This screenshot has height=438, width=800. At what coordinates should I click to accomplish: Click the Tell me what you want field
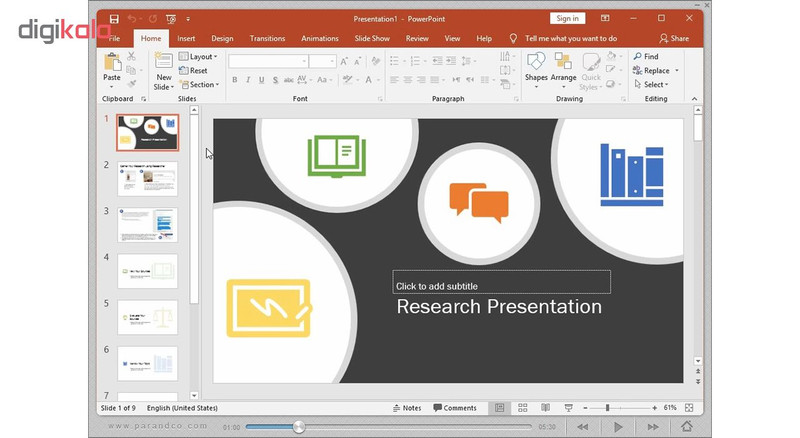[571, 38]
